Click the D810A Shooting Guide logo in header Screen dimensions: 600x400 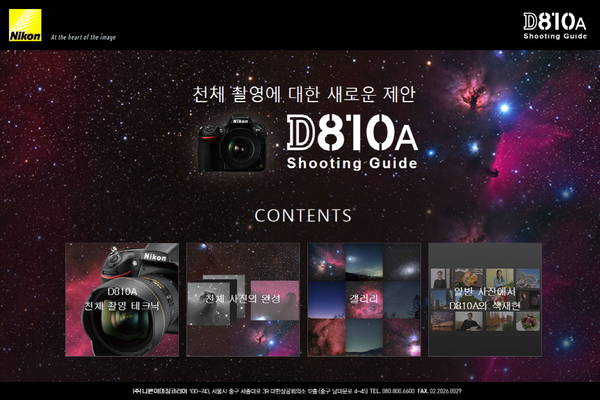click(555, 26)
